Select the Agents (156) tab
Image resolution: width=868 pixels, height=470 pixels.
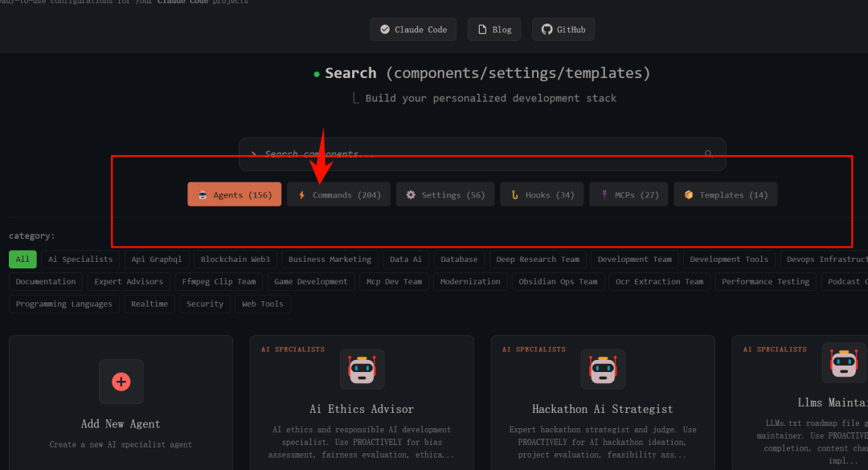(234, 194)
